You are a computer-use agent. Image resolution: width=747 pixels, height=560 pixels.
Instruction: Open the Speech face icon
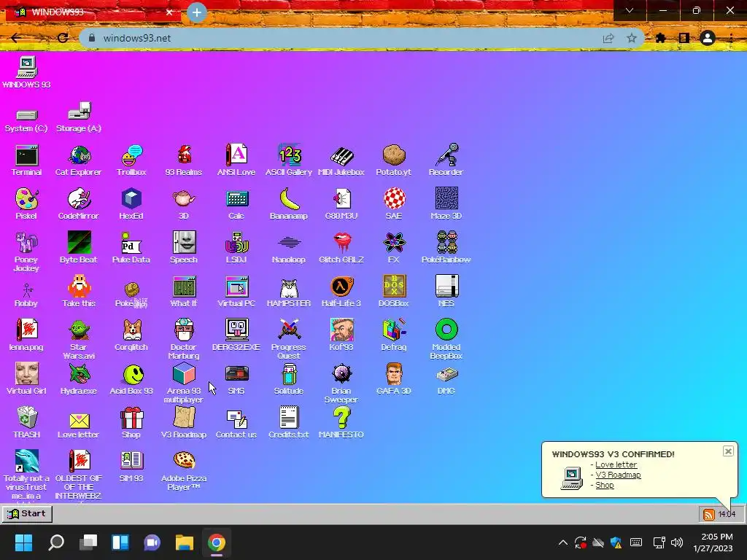[x=184, y=248]
